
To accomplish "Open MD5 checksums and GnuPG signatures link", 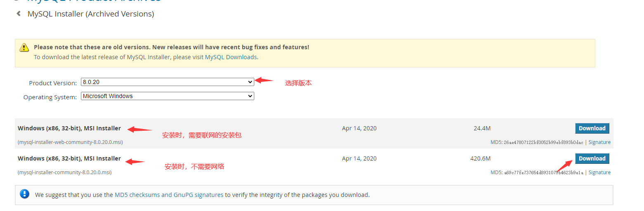I will point(169,194).
